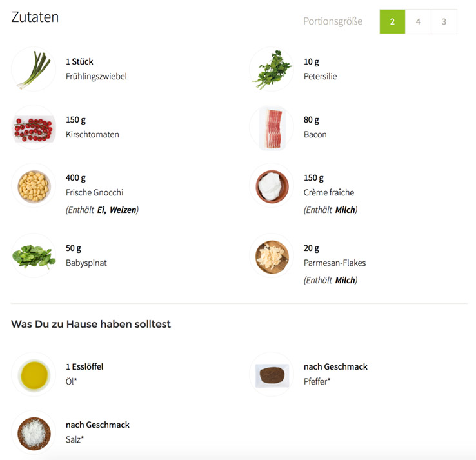Click the Parmesan-Flakes image
The width and height of the screenshot is (476, 460).
coord(272,255)
